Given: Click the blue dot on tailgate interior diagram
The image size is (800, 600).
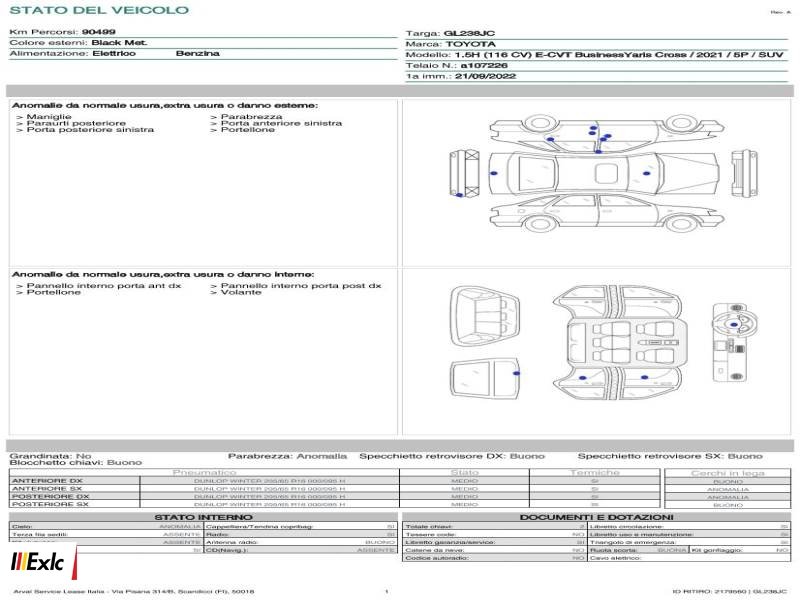Looking at the screenshot, I should (516, 373).
